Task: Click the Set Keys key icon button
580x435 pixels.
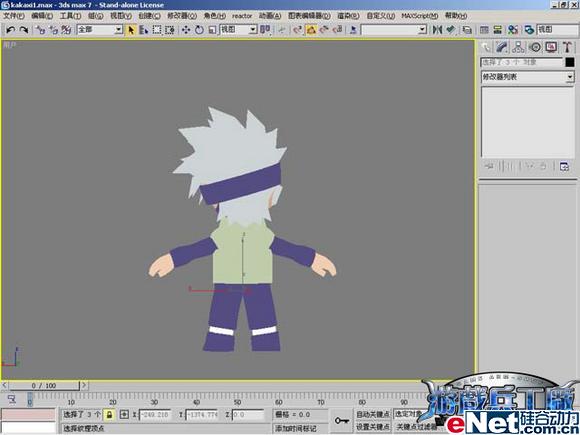Action: click(341, 421)
